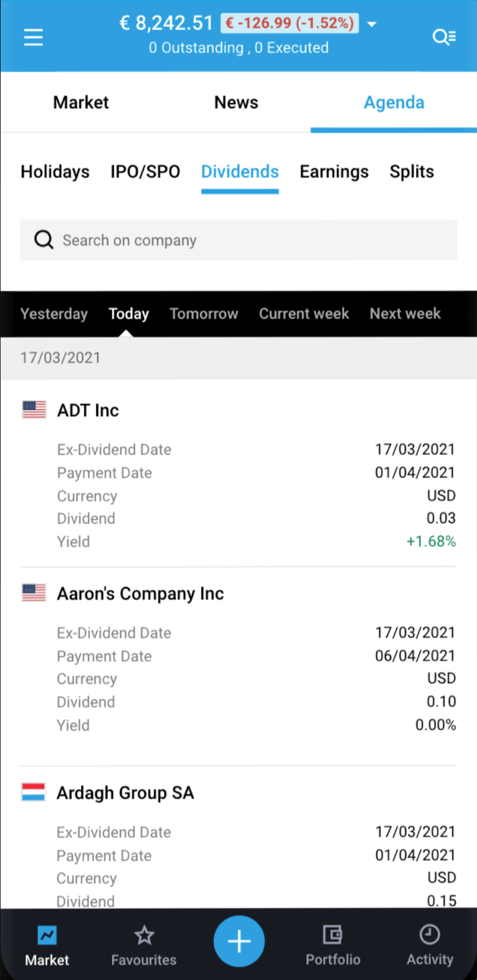The width and height of the screenshot is (477, 980).
Task: Tap the Ardagh Group Luxembourg flag icon
Action: pyautogui.click(x=34, y=792)
